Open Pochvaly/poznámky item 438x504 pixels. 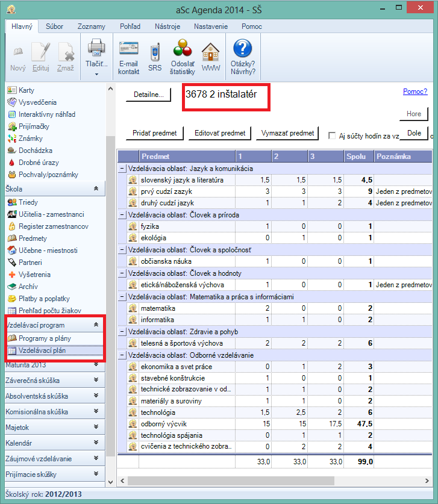click(43, 175)
